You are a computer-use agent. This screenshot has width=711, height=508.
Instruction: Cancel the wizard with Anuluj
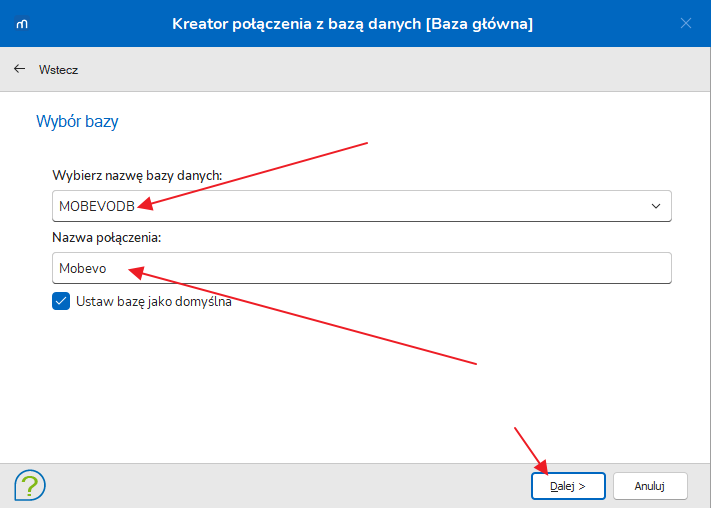[x=650, y=486]
